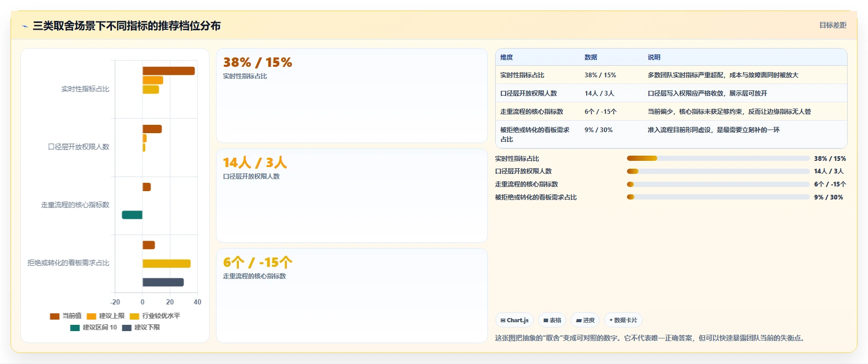Open the 14人 / 3人 data card
The image size is (868, 364).
click(x=352, y=196)
